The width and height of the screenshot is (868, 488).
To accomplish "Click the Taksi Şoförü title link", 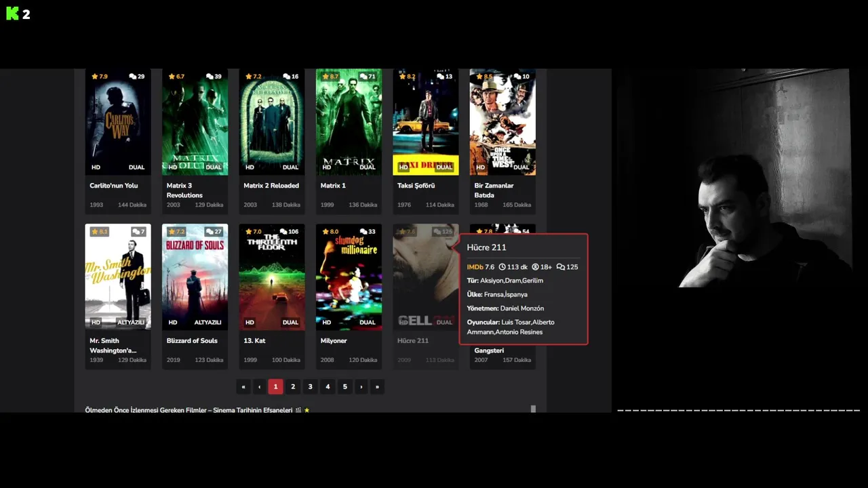I will [416, 186].
